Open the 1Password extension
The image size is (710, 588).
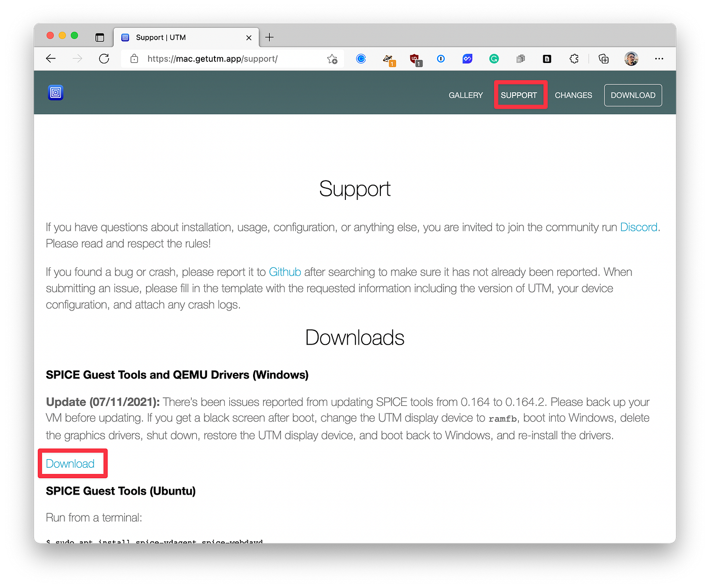(440, 58)
